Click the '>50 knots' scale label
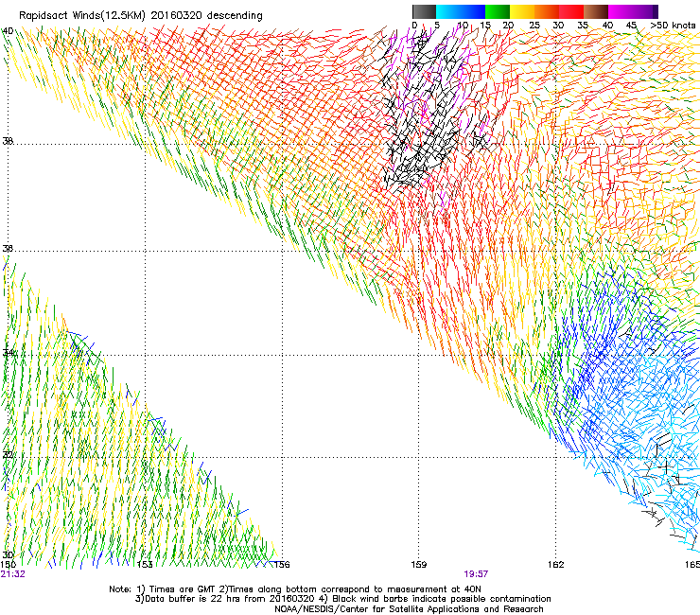The height and width of the screenshot is (615, 700). pos(673,26)
